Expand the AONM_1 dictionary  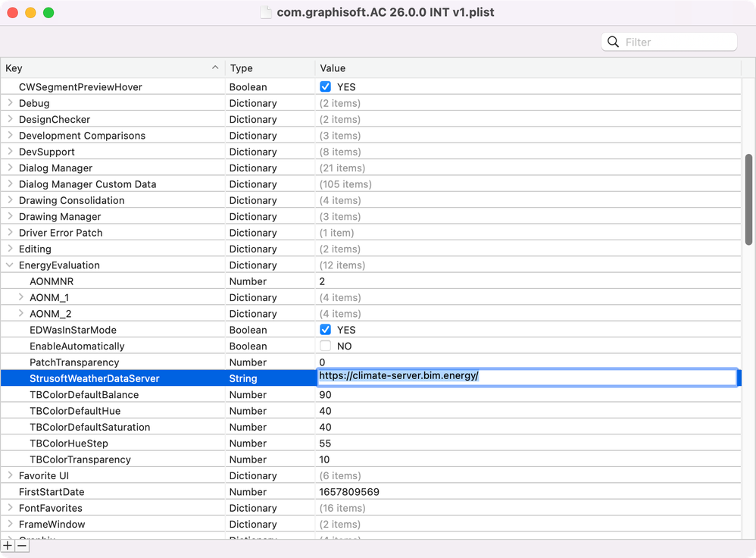point(20,297)
